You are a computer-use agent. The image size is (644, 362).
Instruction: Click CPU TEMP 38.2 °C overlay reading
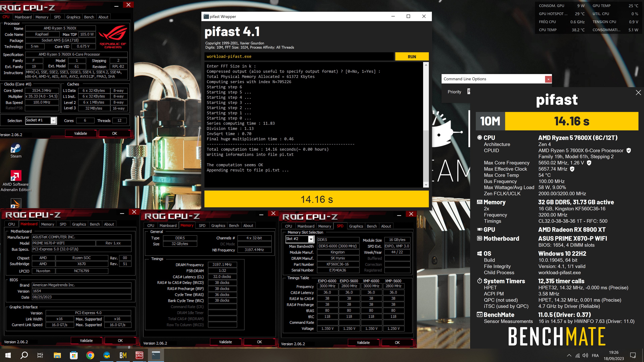(x=562, y=30)
